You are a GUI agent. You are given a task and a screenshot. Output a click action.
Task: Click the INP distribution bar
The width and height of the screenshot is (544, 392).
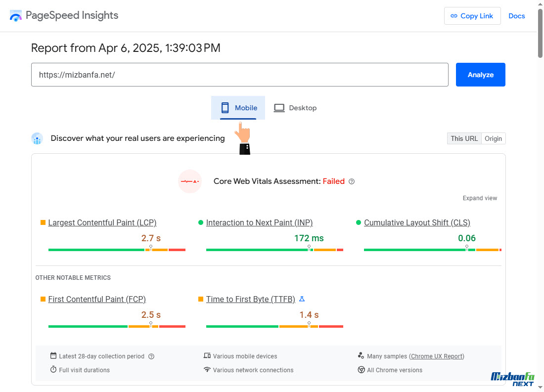(x=274, y=250)
